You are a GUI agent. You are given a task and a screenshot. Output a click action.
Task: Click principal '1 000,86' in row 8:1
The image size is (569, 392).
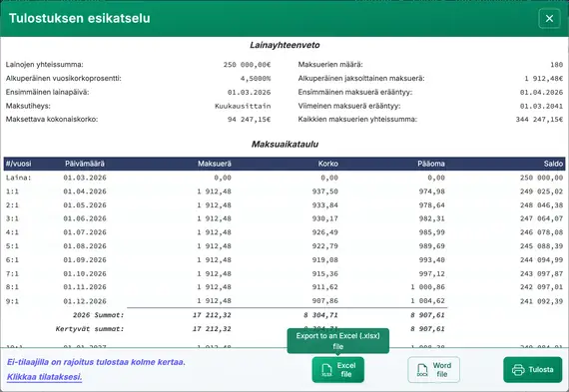pos(428,287)
